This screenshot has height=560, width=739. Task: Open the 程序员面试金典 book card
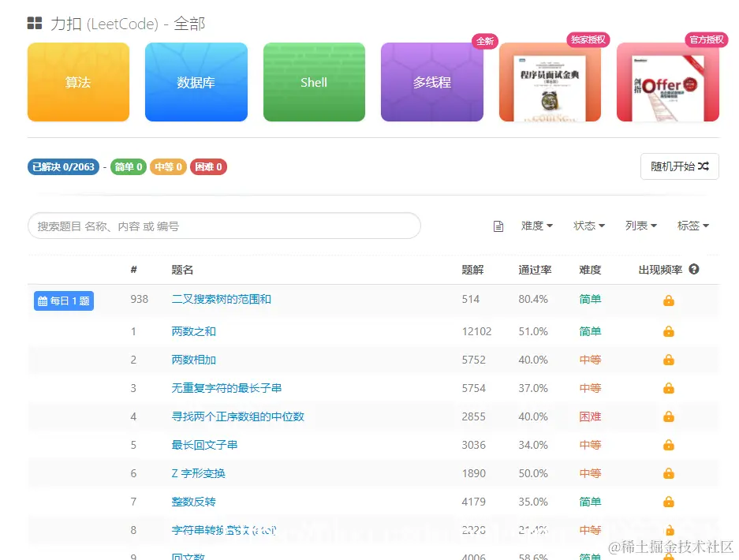click(x=550, y=82)
